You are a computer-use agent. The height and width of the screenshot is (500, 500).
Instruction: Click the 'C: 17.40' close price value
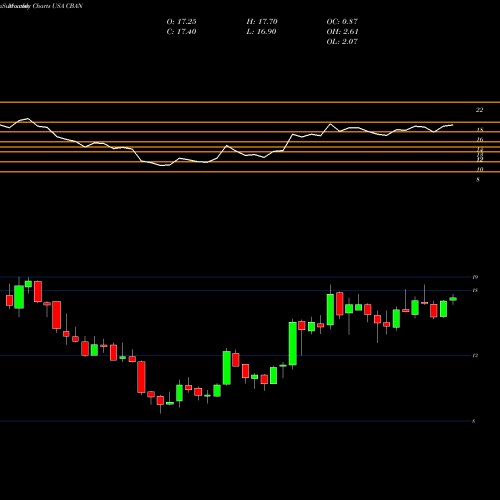[x=181, y=32]
